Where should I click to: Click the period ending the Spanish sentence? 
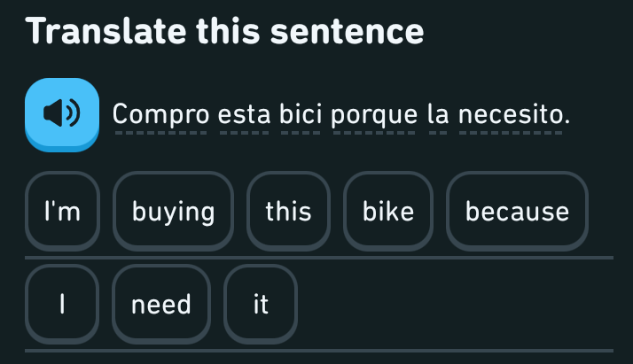click(x=566, y=116)
